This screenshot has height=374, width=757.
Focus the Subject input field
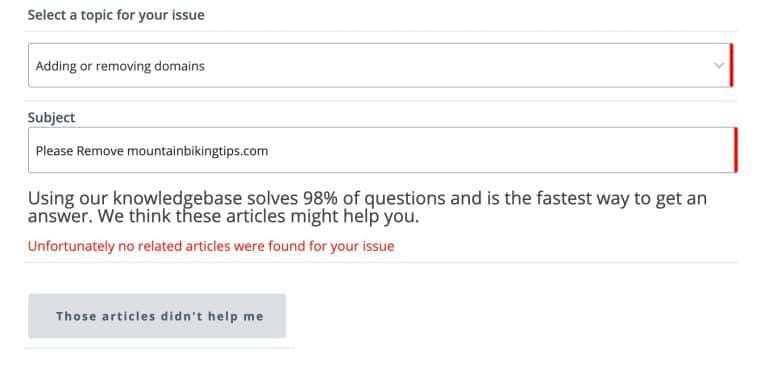pos(382,150)
